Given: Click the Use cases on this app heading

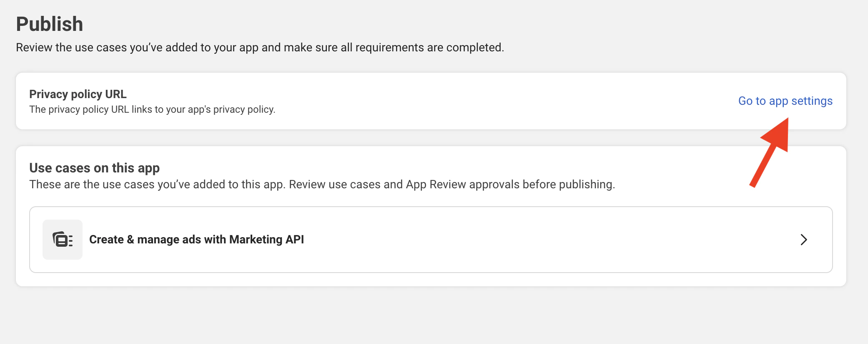Looking at the screenshot, I should pos(95,168).
